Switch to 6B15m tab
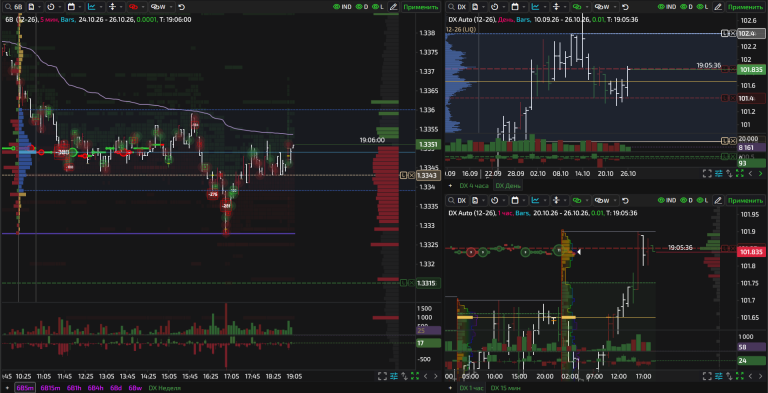The image size is (768, 393). click(x=50, y=388)
